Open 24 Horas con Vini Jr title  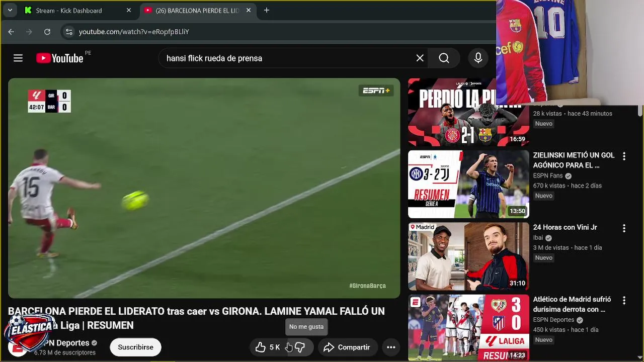tap(565, 227)
